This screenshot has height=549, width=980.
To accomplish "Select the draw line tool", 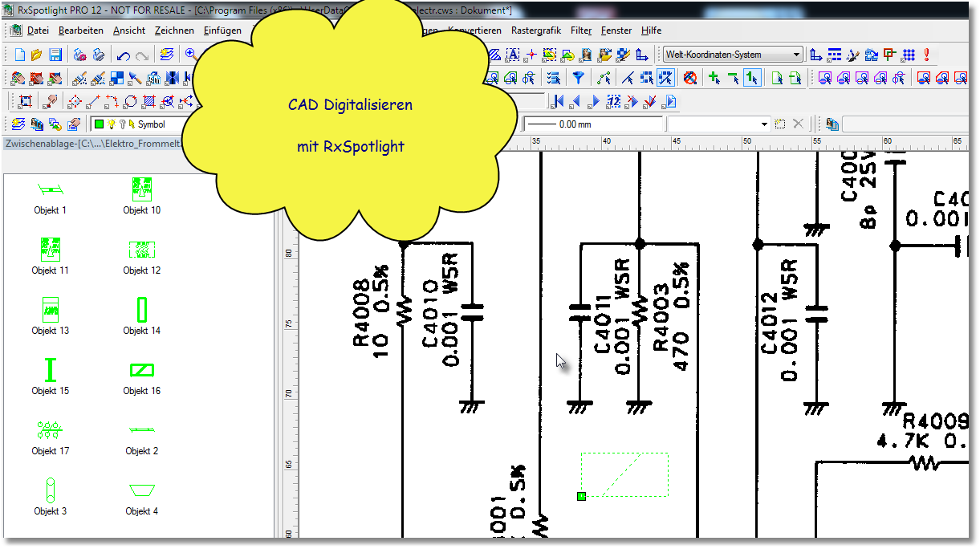I will coord(93,100).
